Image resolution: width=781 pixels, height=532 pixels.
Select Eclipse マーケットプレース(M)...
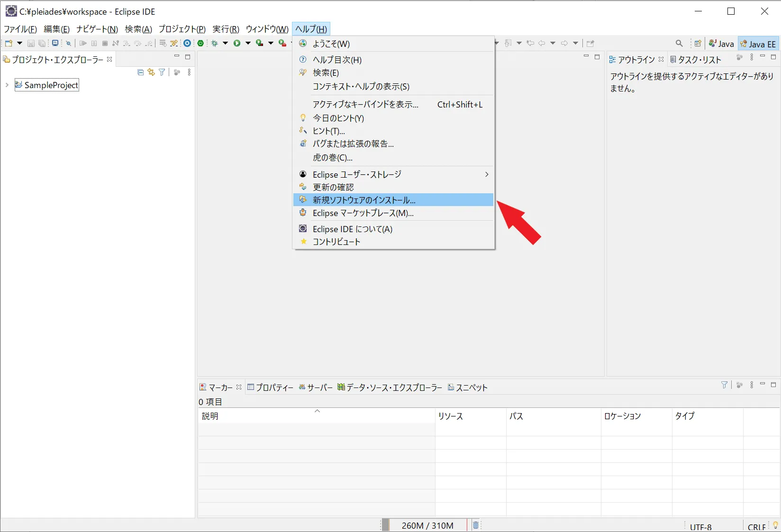(394, 213)
